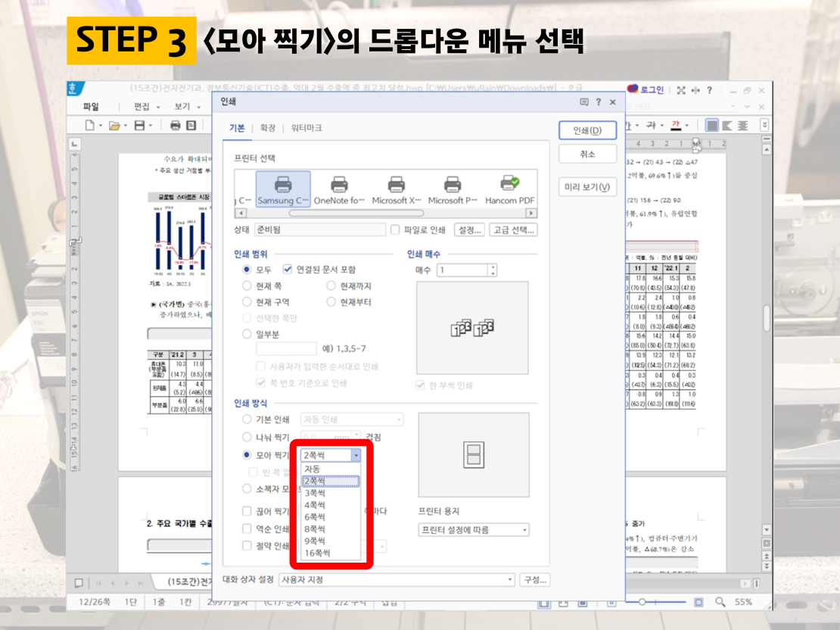Click the 인쇄(D) button
Viewport: 840px width, 630px height.
click(588, 130)
